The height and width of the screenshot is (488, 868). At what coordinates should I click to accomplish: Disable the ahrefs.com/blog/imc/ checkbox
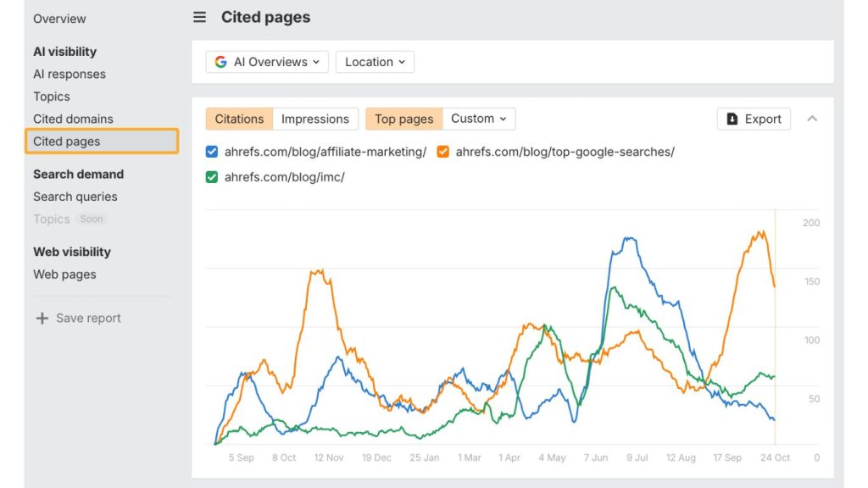[x=211, y=177]
